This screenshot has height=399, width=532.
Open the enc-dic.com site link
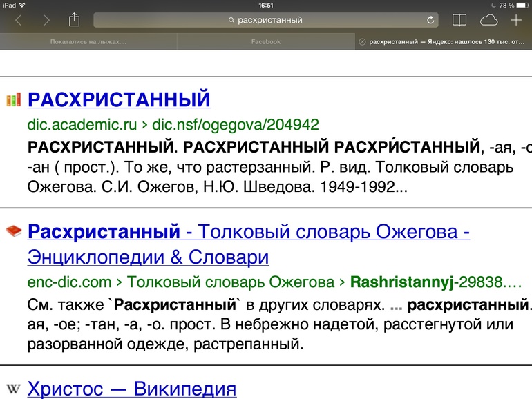pos(69,282)
